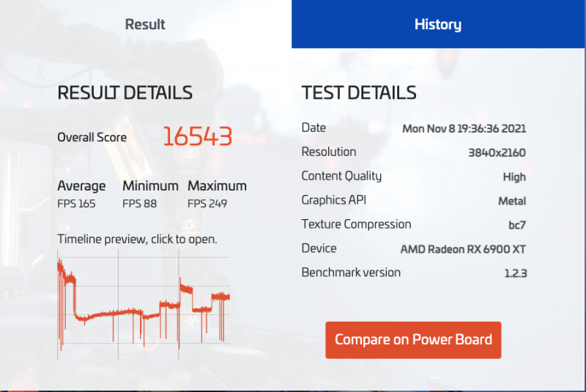Click the benchmark version 1.2.3
The width and height of the screenshot is (586, 392).
[x=516, y=273]
